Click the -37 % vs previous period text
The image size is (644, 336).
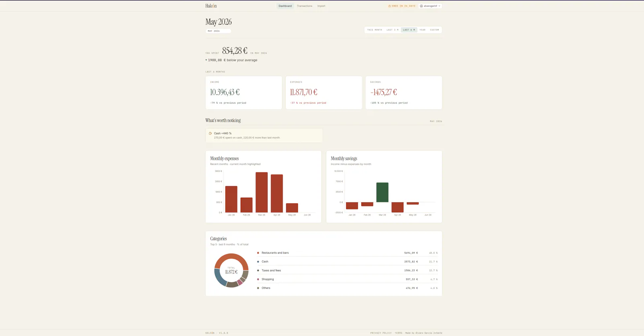point(308,103)
